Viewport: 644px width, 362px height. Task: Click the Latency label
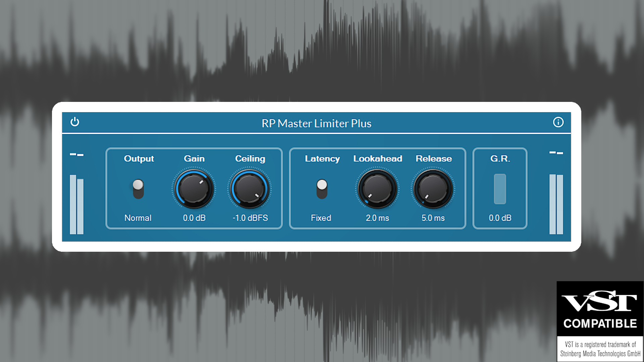click(322, 159)
